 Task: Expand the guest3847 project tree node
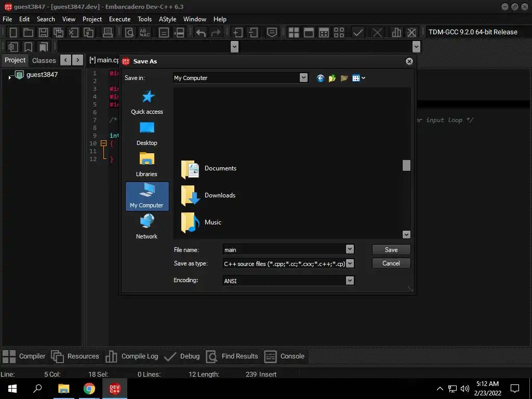9,78
